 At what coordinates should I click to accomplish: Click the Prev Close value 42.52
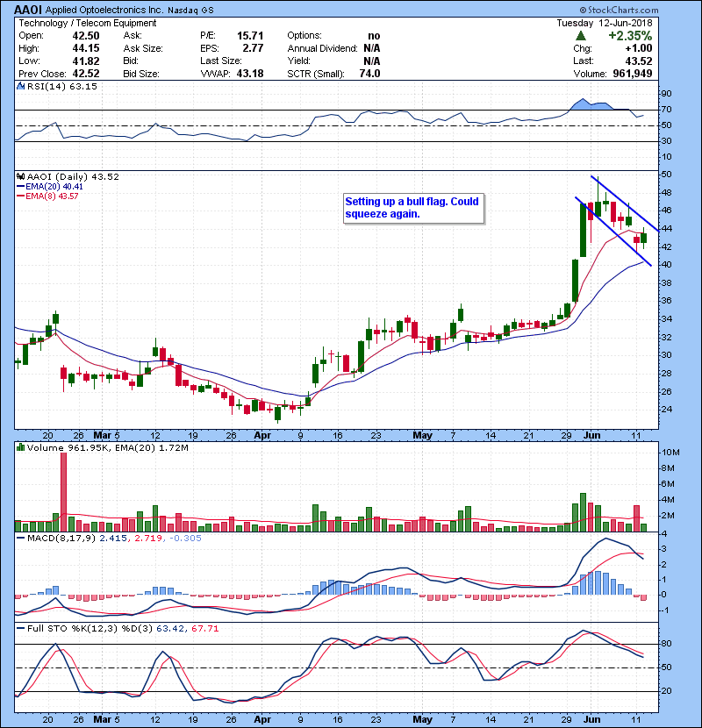(86, 74)
